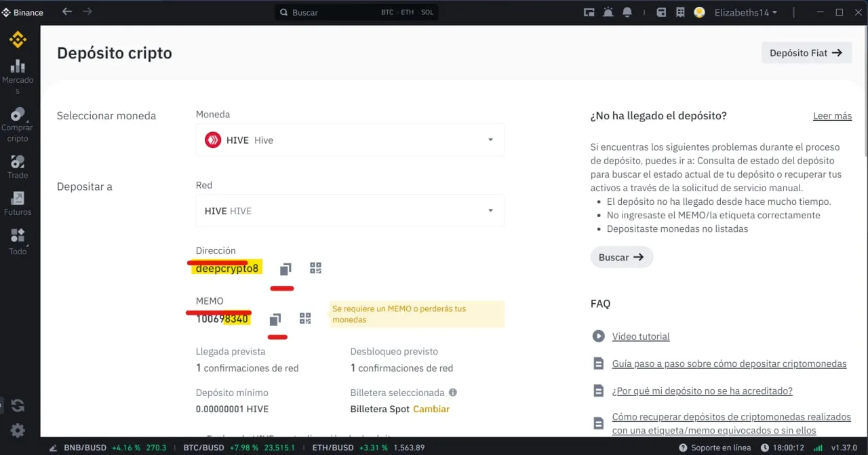Copy the deepcrypto8 address
Image resolution: width=868 pixels, height=455 pixels.
click(285, 269)
